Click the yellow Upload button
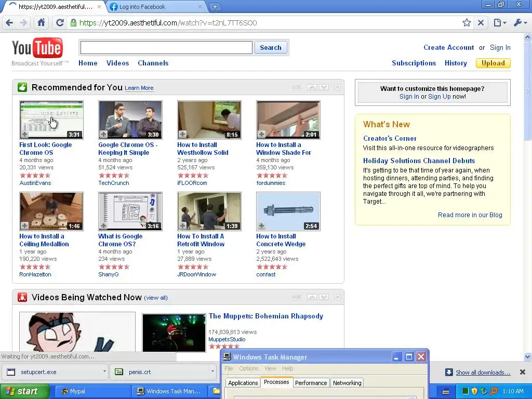The image size is (532, 399). pyautogui.click(x=493, y=63)
